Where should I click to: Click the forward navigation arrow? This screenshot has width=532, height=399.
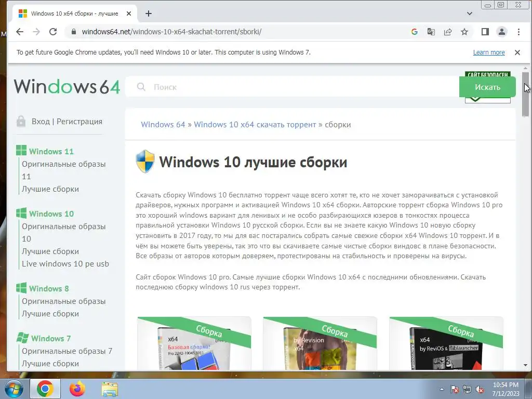(36, 32)
